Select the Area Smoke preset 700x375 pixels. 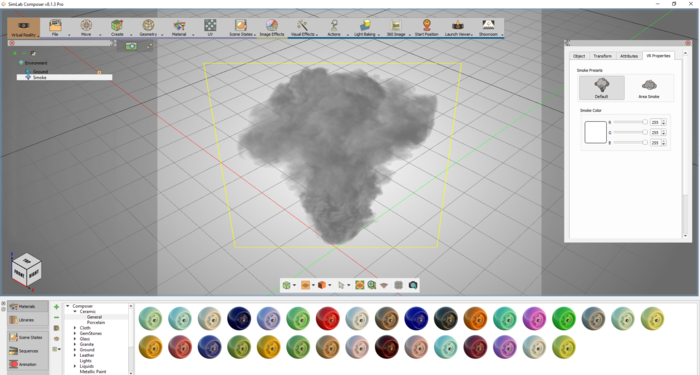(649, 88)
